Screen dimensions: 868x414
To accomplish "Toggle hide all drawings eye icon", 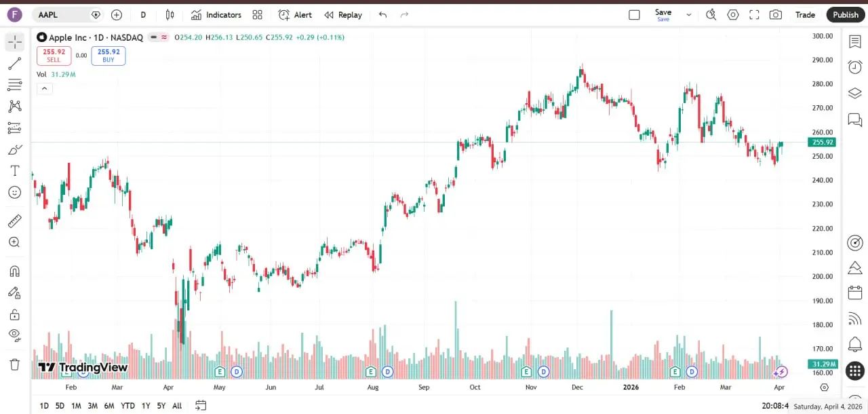I will (15, 335).
